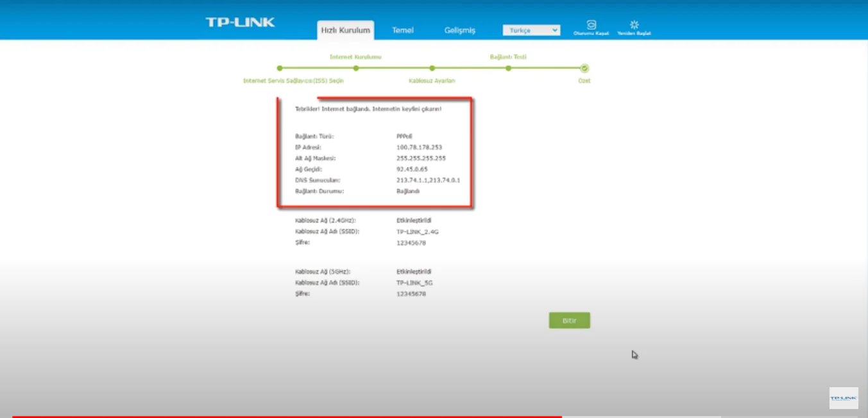Select the Internet Kurulumu step dot
Image resolution: width=868 pixels, height=418 pixels.
(x=356, y=68)
